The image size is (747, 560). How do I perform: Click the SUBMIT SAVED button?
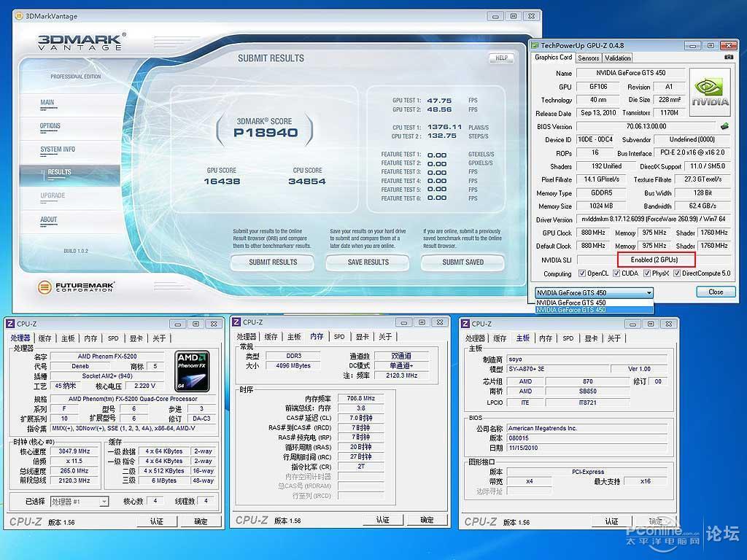[462, 262]
